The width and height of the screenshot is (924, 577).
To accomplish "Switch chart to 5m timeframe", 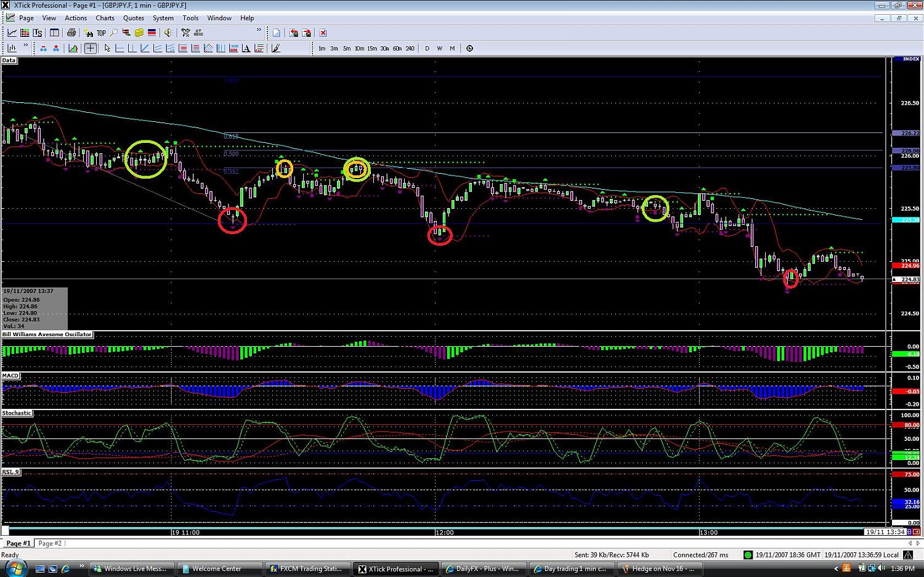I will pyautogui.click(x=347, y=48).
